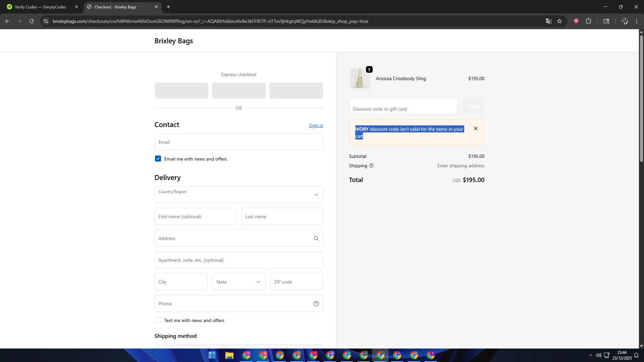Open the Extensions puzzle menu
644x362 pixels.
point(589,21)
